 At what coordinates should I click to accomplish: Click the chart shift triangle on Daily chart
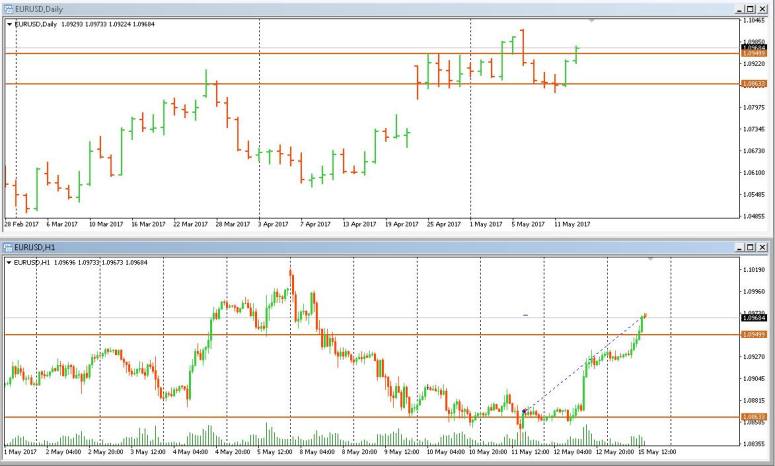[591, 20]
